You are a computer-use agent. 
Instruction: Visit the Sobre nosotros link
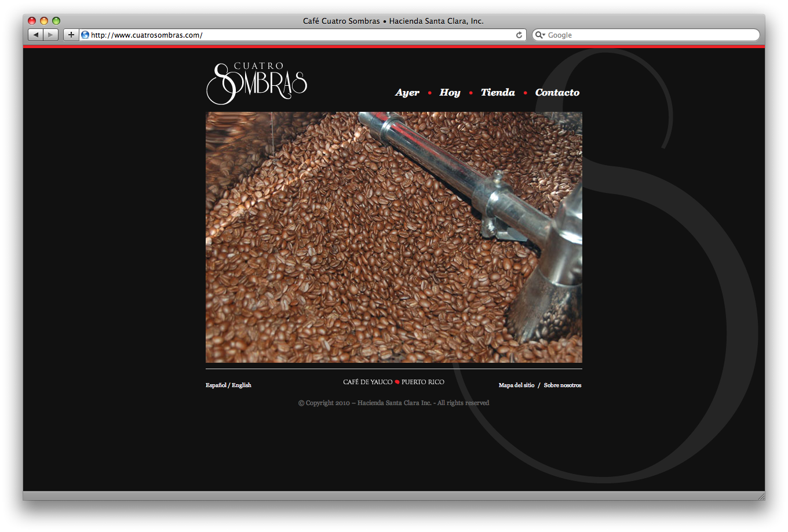tap(562, 385)
